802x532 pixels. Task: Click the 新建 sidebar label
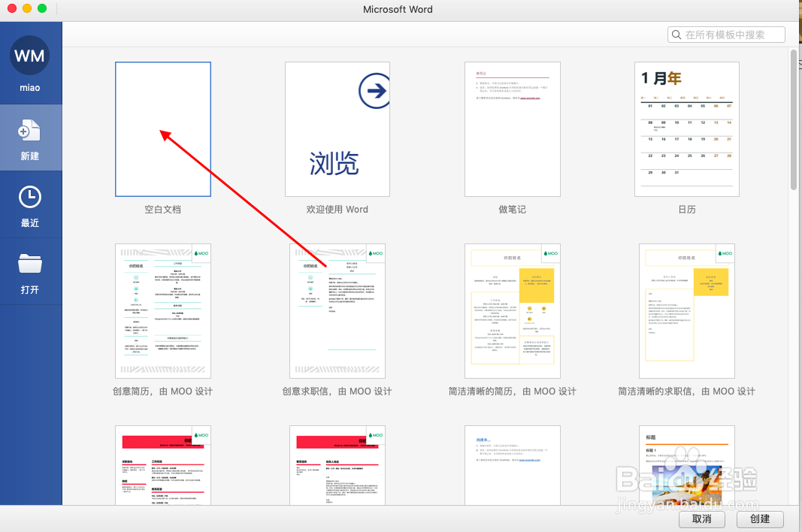tap(29, 156)
